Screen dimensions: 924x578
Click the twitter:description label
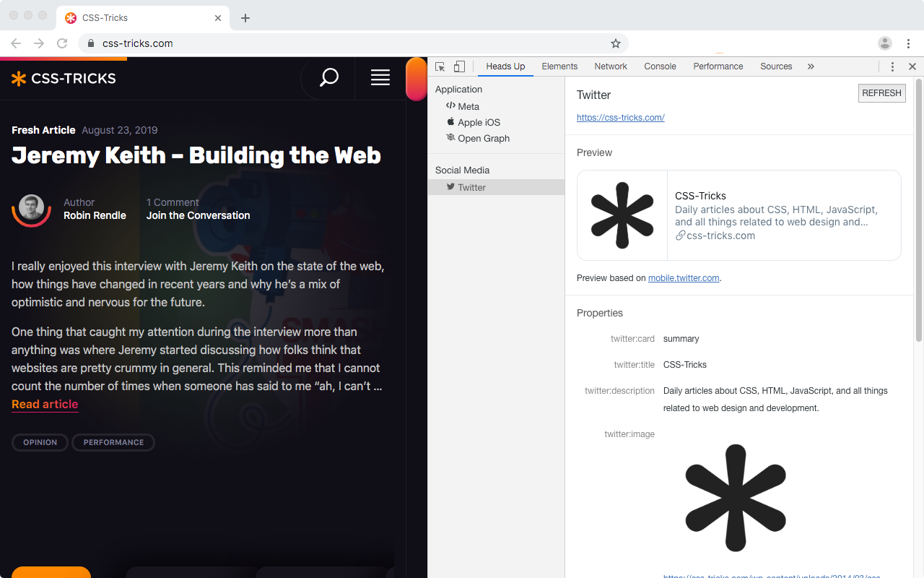point(619,391)
